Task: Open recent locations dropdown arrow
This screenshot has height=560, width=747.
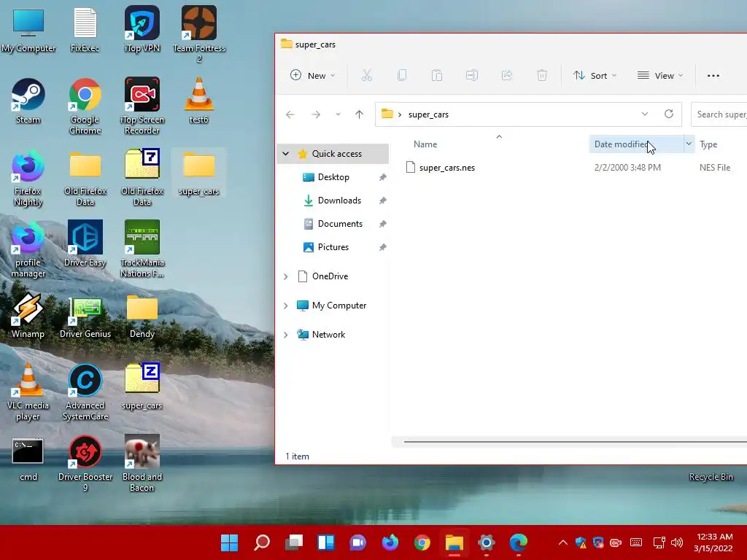Action: [x=338, y=114]
